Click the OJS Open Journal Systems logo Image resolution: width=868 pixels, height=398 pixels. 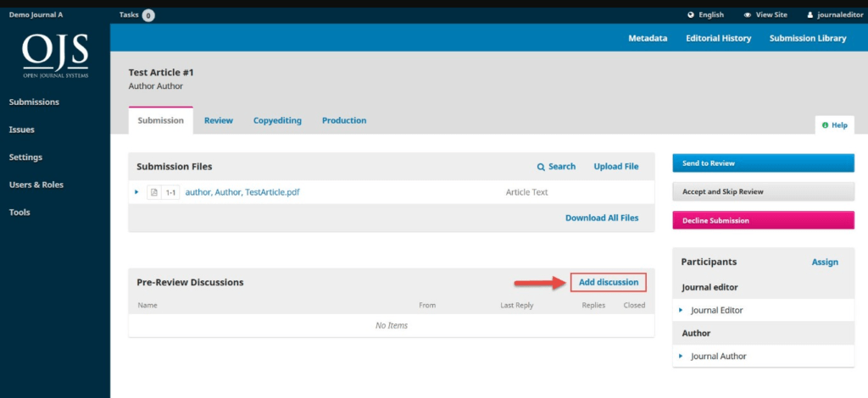pos(55,56)
